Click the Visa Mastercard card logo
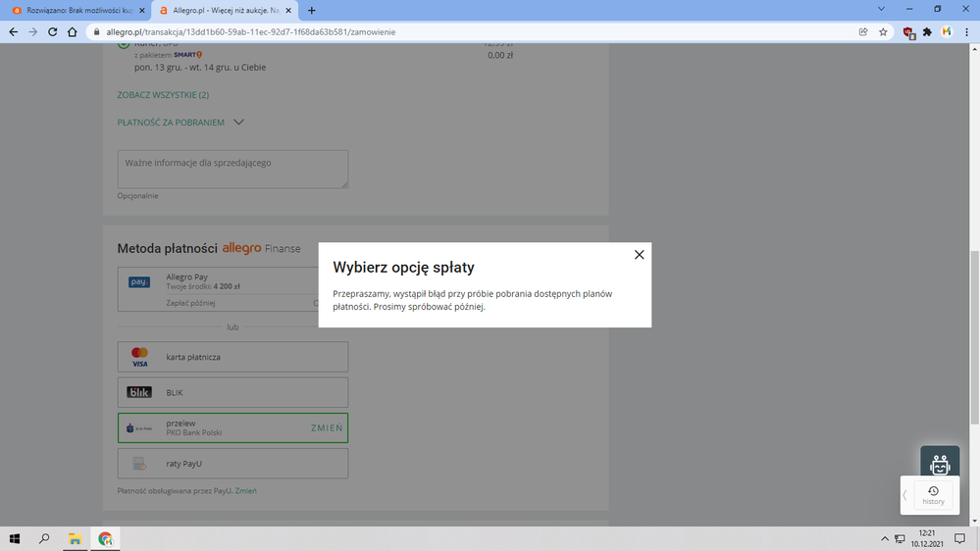The image size is (980, 551). pyautogui.click(x=140, y=357)
